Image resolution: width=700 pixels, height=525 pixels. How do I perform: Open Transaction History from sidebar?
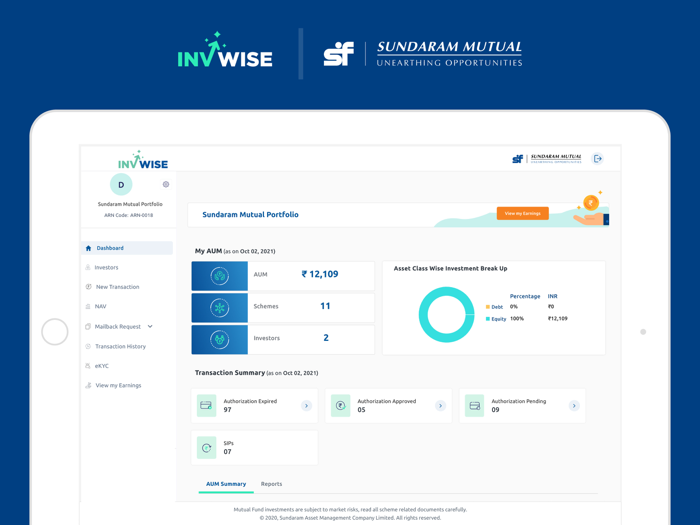(x=121, y=346)
